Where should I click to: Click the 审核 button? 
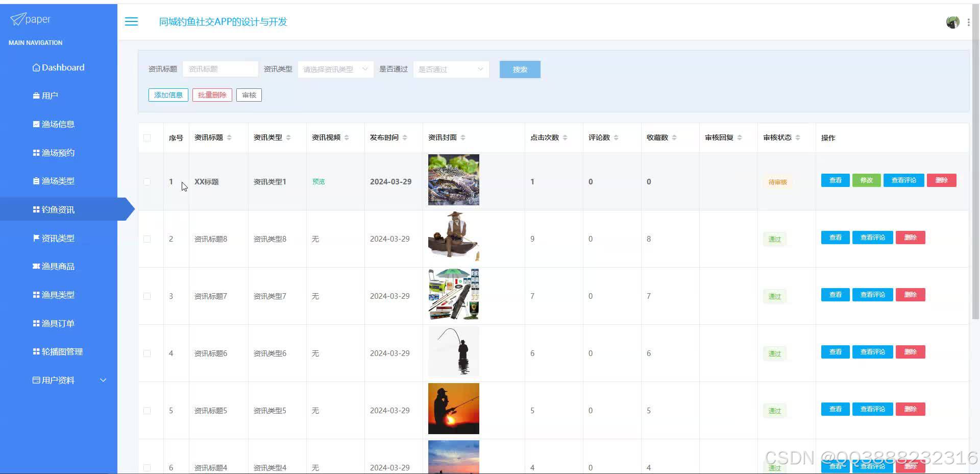coord(249,95)
